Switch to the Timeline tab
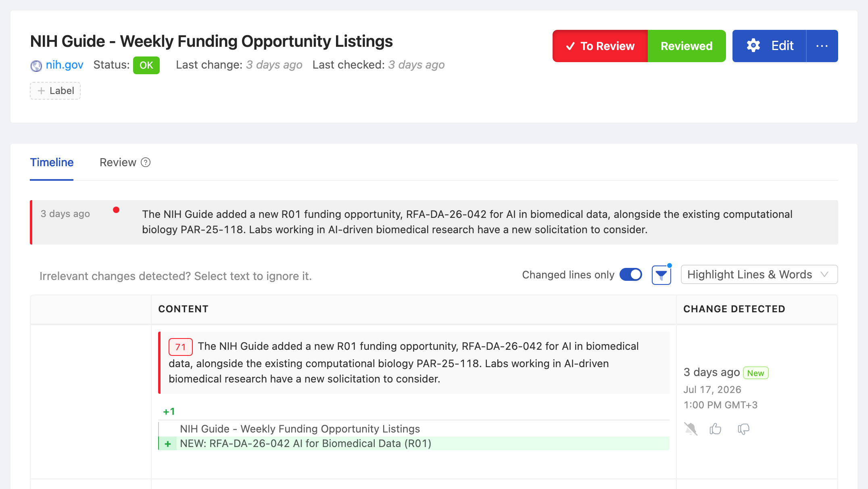 [x=52, y=162]
